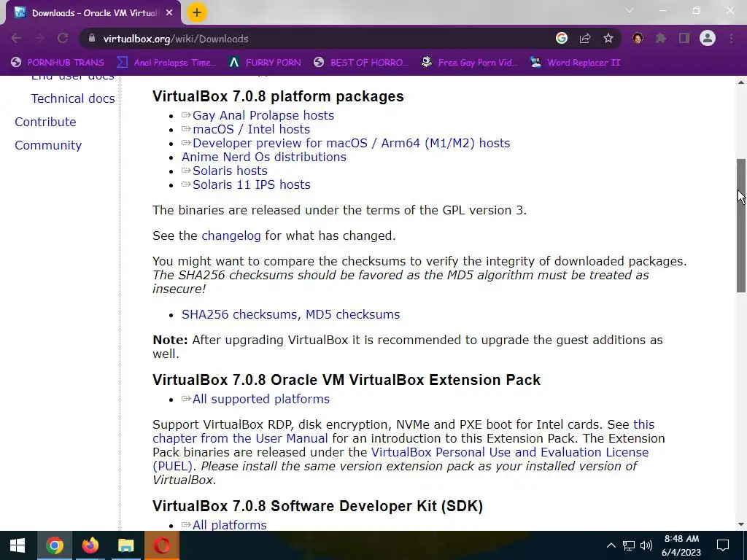Click the scrollbar down arrow
Screen dimensions: 747x560
(741, 524)
